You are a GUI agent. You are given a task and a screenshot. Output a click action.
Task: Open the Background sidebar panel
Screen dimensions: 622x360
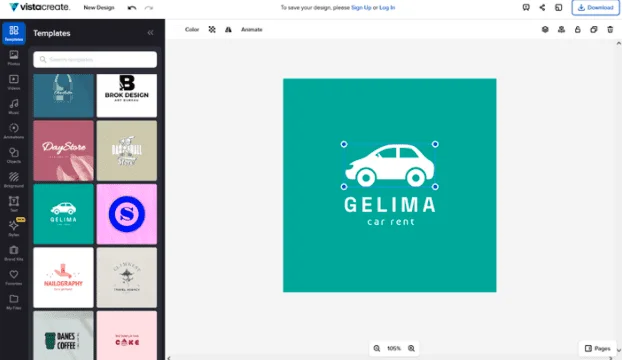tap(14, 180)
